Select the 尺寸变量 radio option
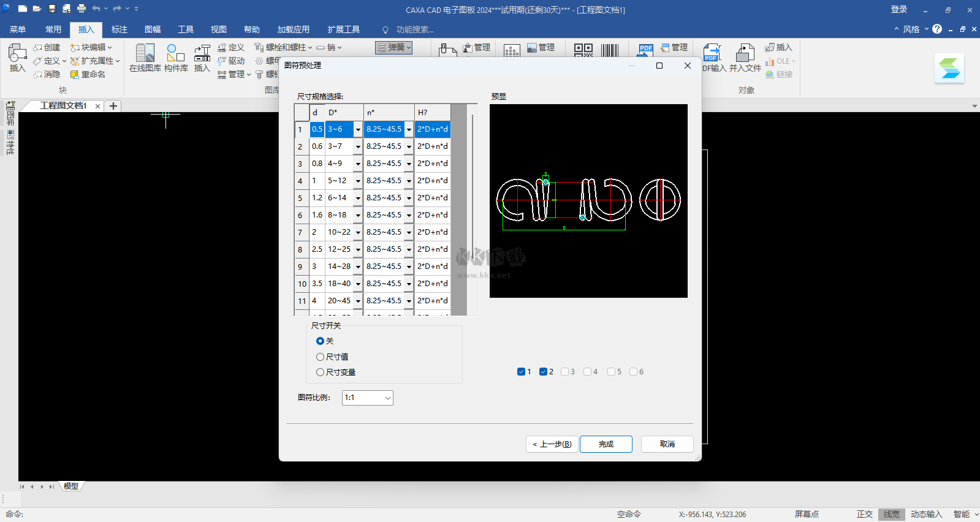Image resolution: width=980 pixels, height=522 pixels. (320, 372)
